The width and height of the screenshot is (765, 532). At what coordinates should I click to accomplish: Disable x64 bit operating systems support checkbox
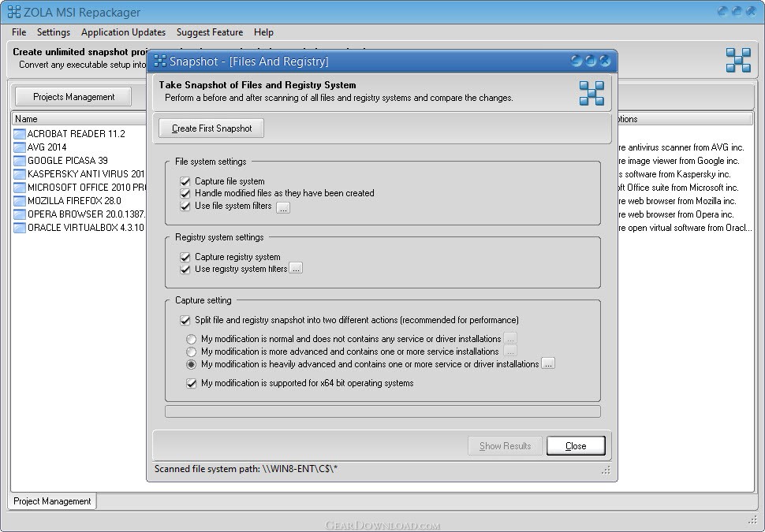point(191,383)
